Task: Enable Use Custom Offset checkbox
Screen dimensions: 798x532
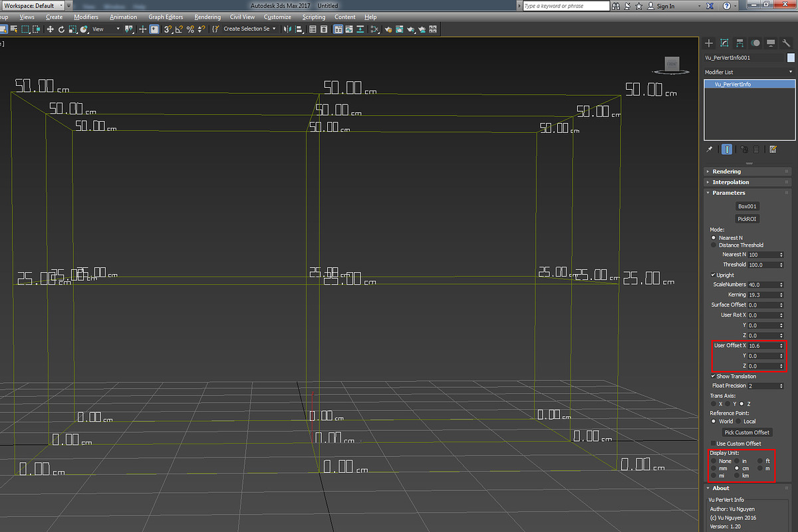Action: click(x=713, y=444)
